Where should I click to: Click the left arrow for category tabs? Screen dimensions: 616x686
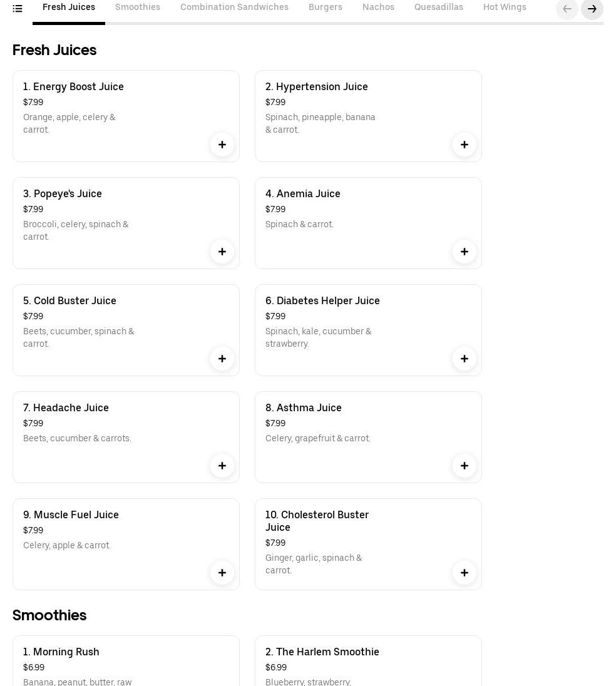click(x=567, y=9)
